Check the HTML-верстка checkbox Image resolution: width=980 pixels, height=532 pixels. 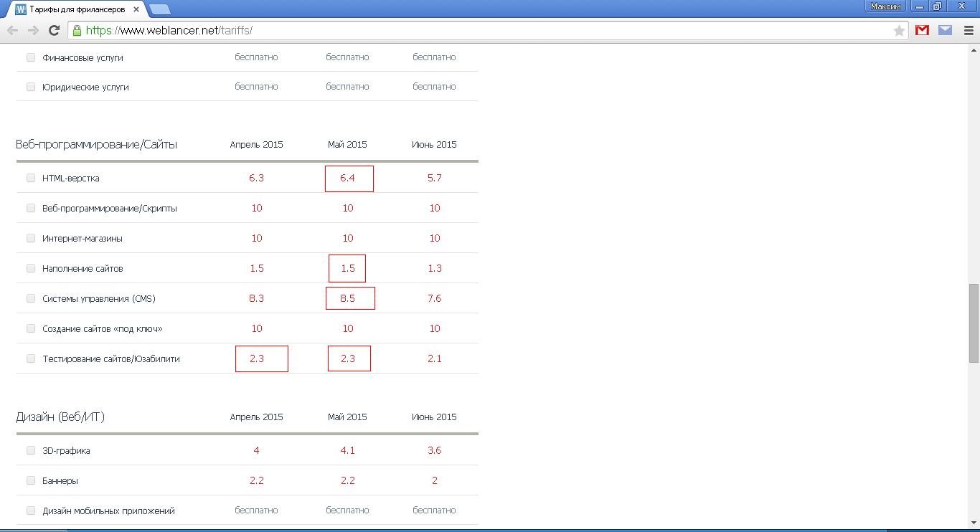point(31,178)
